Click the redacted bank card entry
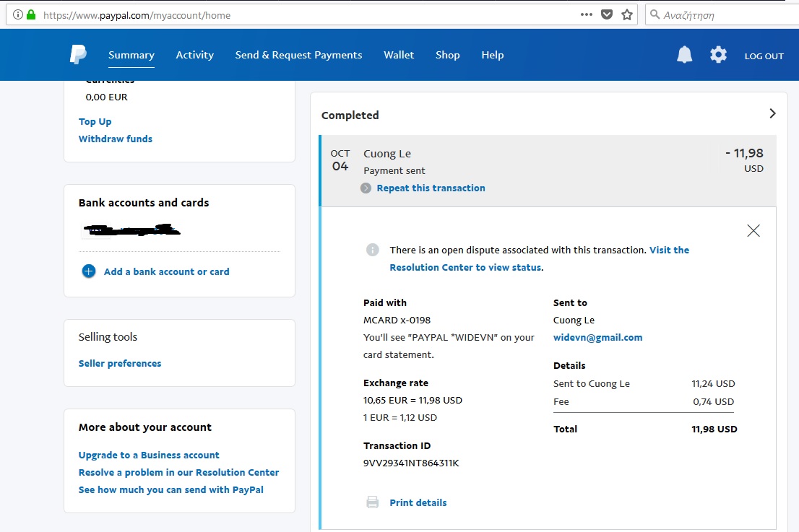799x532 pixels. [x=132, y=230]
